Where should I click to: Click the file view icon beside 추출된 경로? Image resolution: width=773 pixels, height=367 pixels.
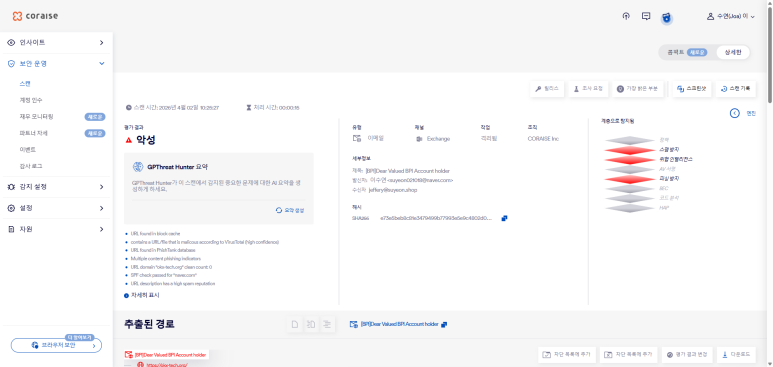click(295, 325)
